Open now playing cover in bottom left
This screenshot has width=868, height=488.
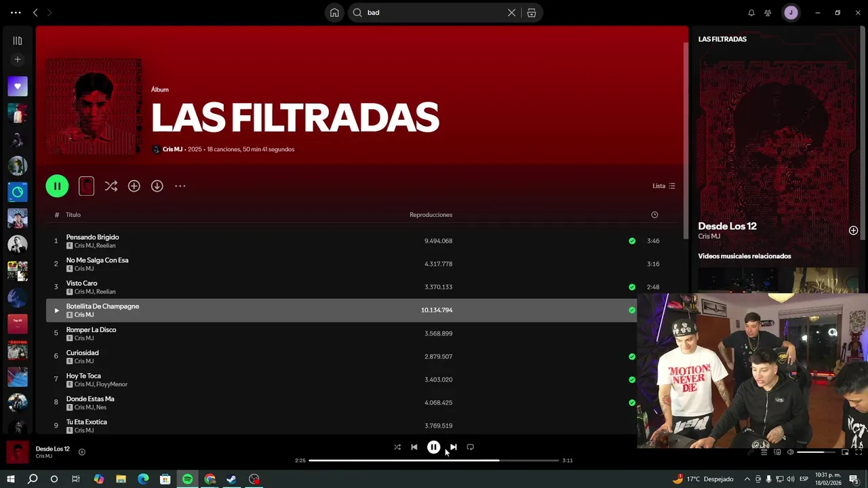coord(18,452)
